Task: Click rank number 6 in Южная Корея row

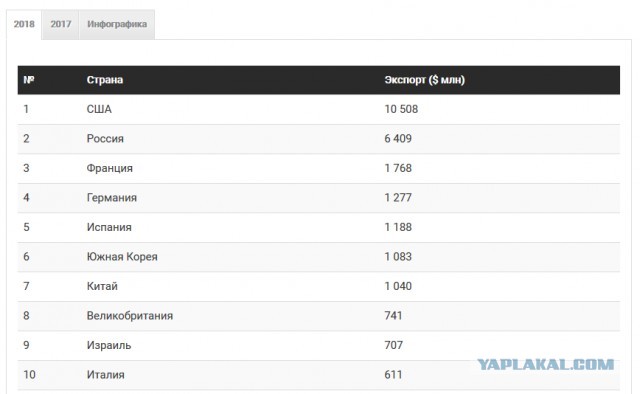Action: tap(26, 257)
